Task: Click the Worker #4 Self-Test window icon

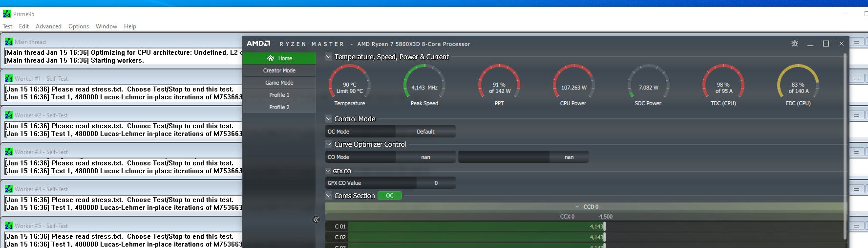Action: 9,189
